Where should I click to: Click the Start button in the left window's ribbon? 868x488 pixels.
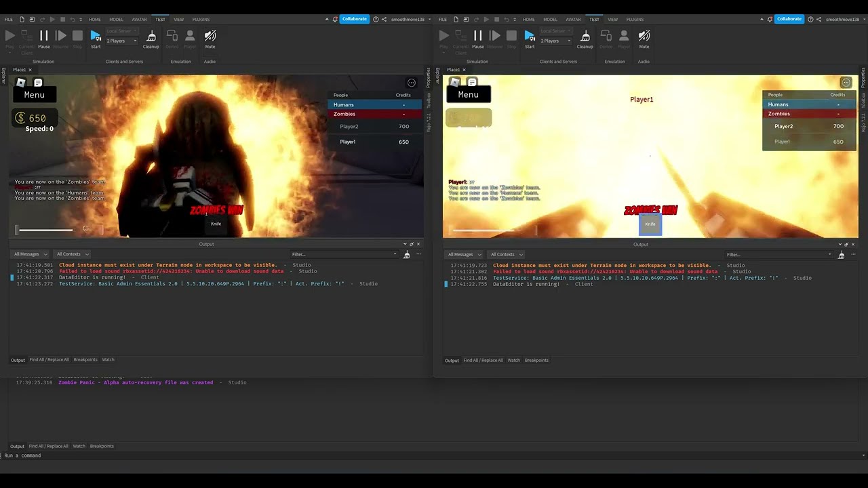coord(96,37)
